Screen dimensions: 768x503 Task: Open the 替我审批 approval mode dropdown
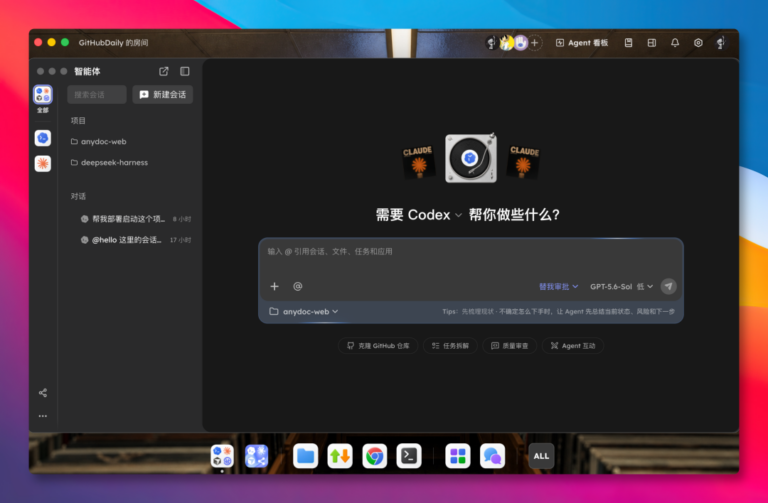tap(558, 287)
